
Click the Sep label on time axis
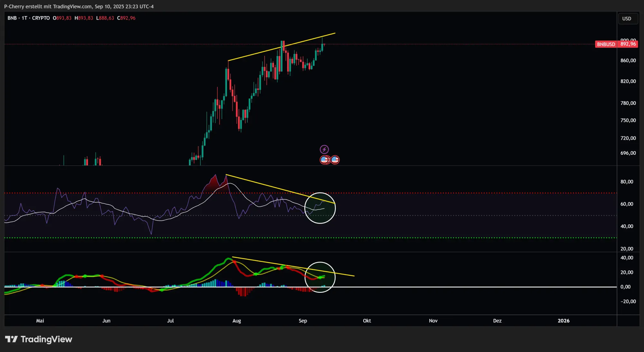click(x=303, y=321)
